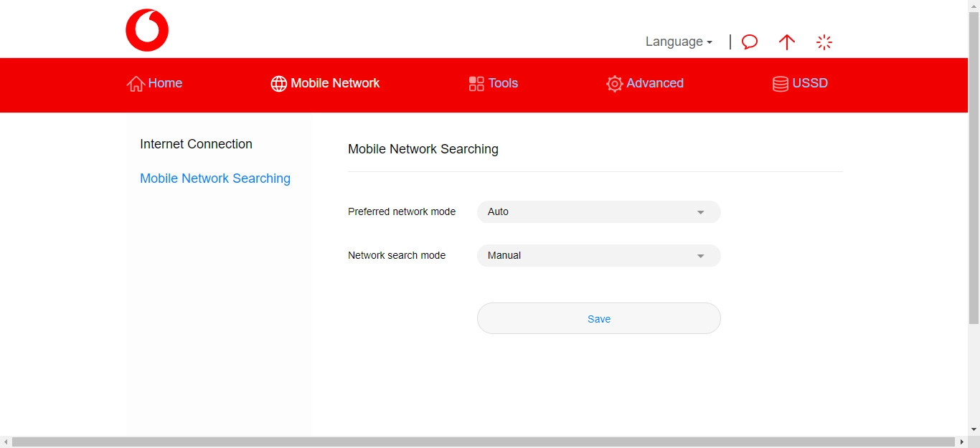Screen dimensions: 980x448
Task: Open the Mobile Network tab
Action: point(325,83)
